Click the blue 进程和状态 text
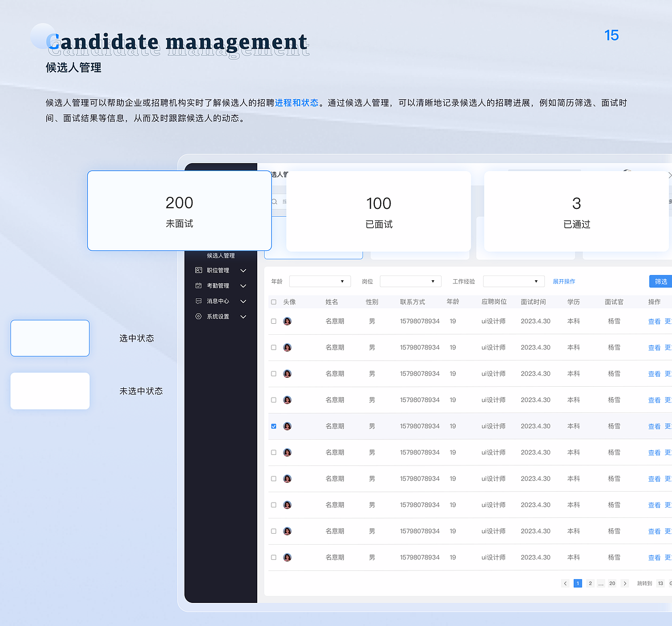Image resolution: width=672 pixels, height=626 pixels. coord(297,103)
